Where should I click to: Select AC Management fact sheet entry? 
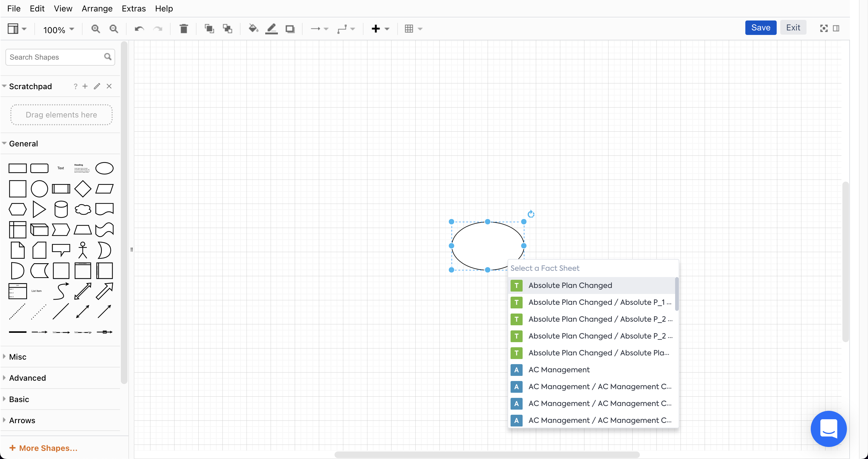[x=559, y=370]
